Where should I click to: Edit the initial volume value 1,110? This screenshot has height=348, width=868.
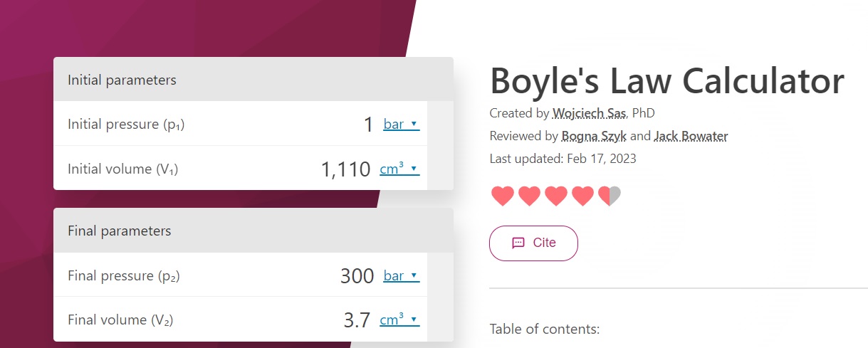(x=345, y=169)
